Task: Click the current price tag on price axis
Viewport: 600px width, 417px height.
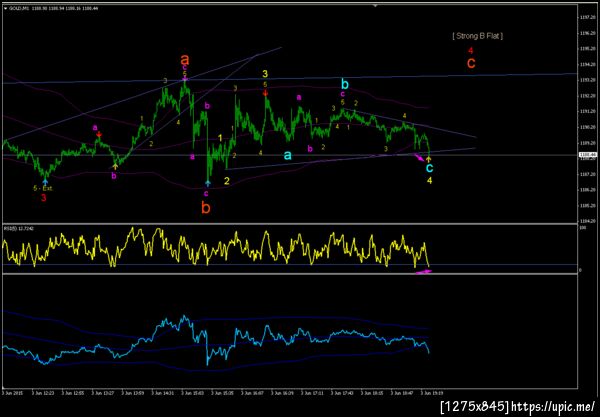Action: tap(587, 155)
